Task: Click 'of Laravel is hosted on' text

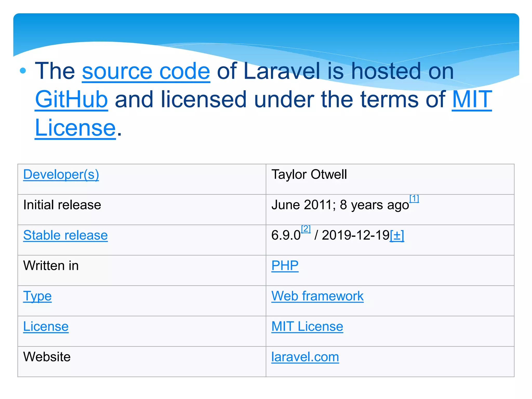Action: (x=335, y=71)
